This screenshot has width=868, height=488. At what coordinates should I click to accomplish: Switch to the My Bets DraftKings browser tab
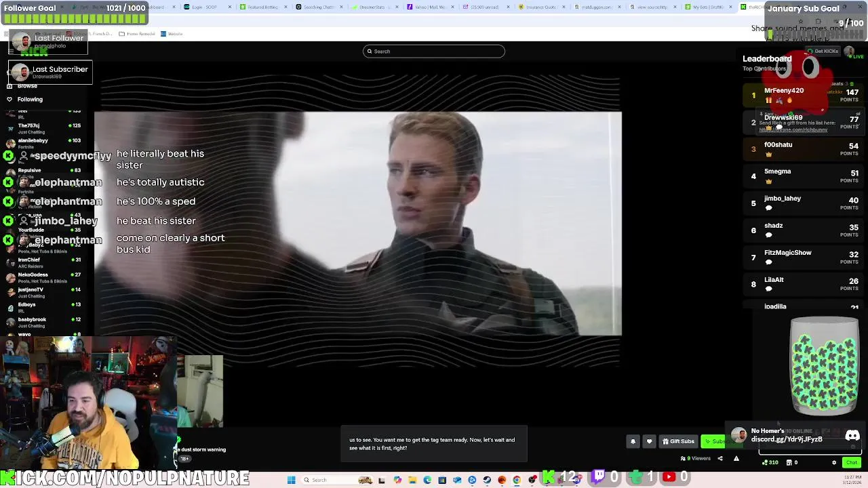pos(707,7)
